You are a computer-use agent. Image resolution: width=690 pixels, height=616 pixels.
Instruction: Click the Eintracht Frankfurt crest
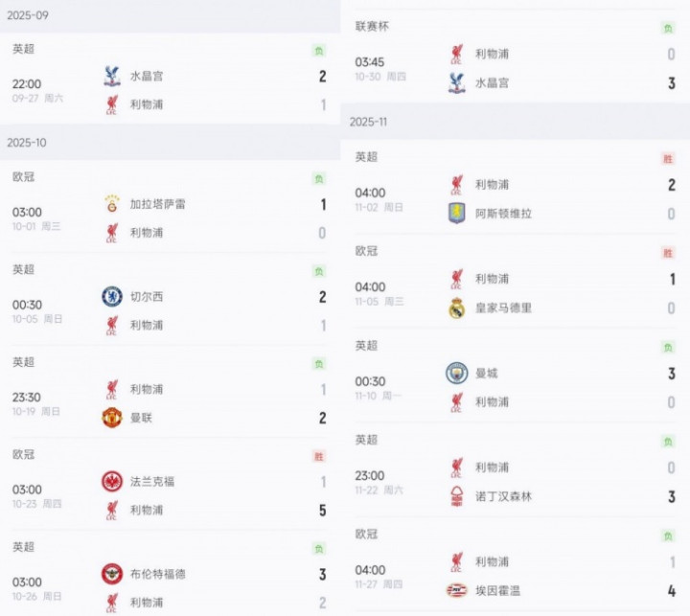[x=112, y=482]
